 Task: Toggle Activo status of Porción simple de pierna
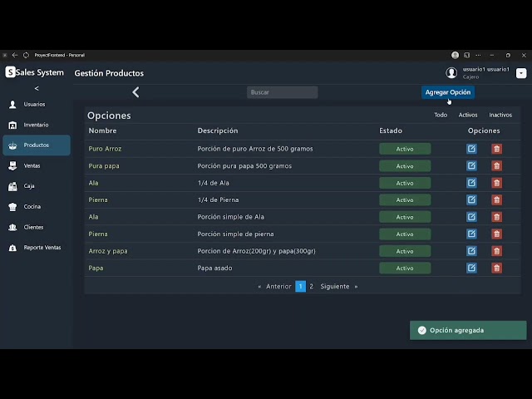(x=405, y=234)
